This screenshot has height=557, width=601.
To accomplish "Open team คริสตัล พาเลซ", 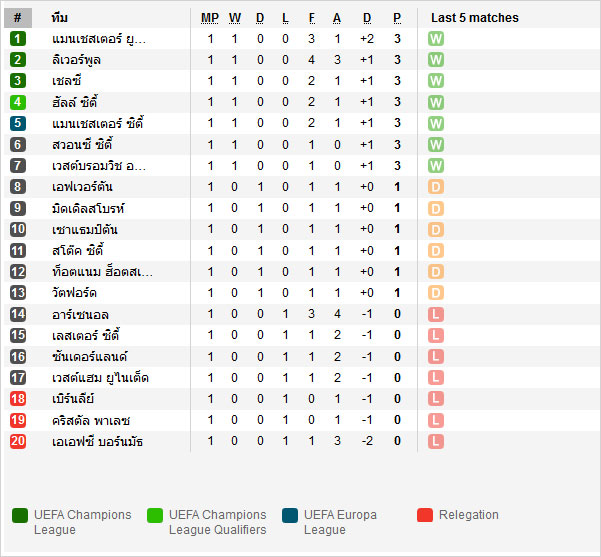I will 91,420.
